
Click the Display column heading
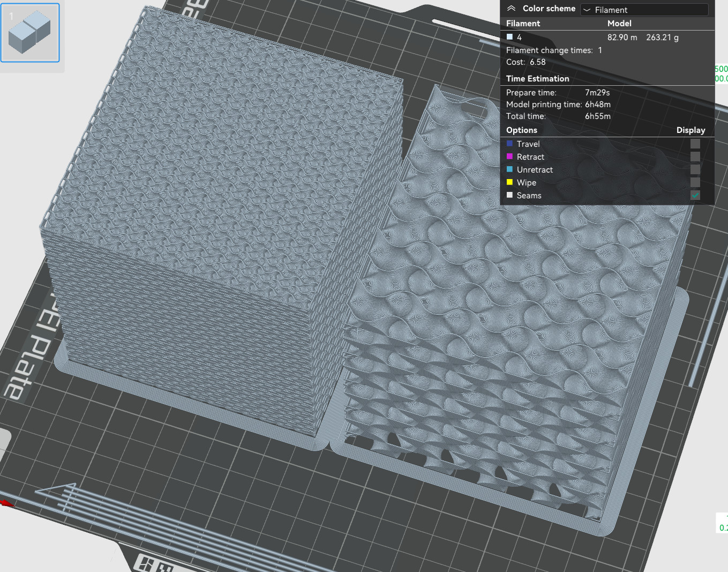(691, 130)
